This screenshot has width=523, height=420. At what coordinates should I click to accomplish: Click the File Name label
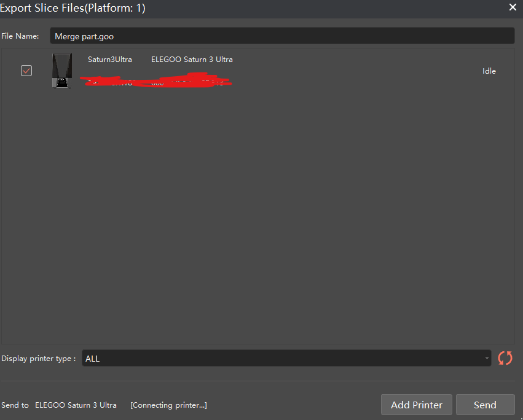tap(20, 36)
